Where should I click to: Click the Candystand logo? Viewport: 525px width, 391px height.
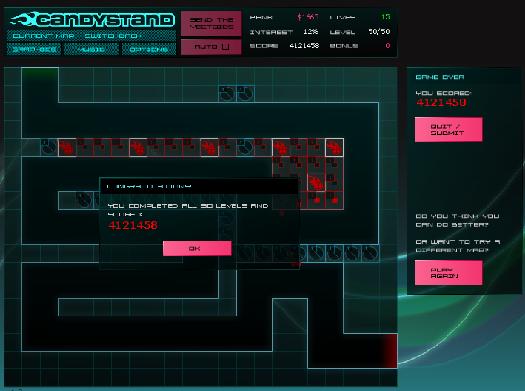(92, 19)
